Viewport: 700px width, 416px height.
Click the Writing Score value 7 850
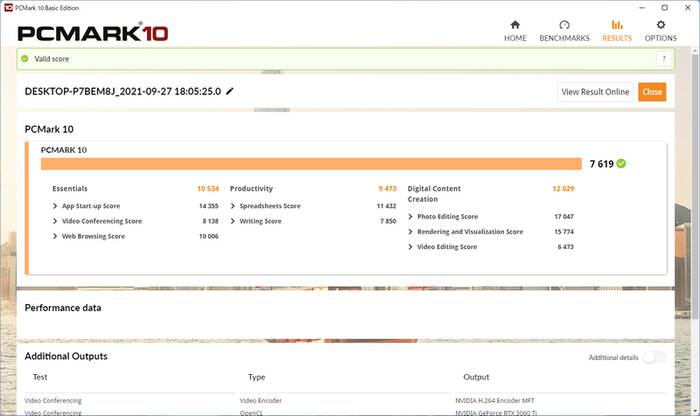pyautogui.click(x=388, y=221)
